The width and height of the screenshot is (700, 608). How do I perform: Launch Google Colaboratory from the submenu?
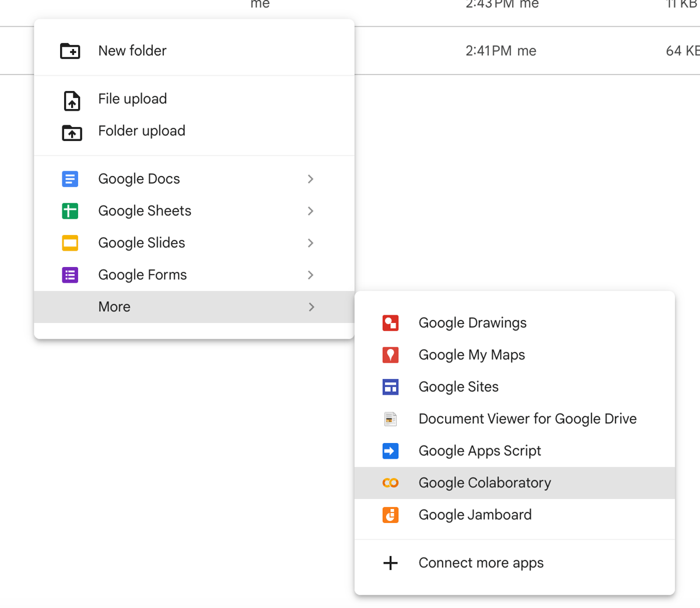point(514,483)
